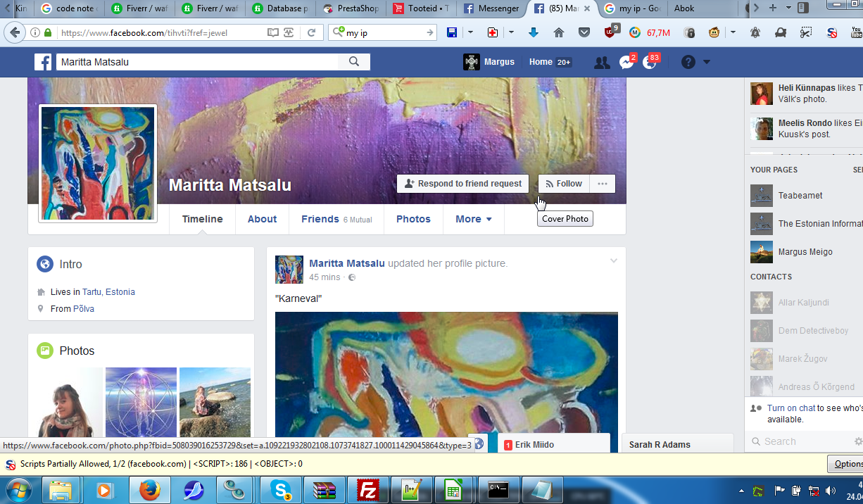Viewport: 863px width, 504px height.
Task: Click the Tartu, Estonia link
Action: click(x=108, y=292)
